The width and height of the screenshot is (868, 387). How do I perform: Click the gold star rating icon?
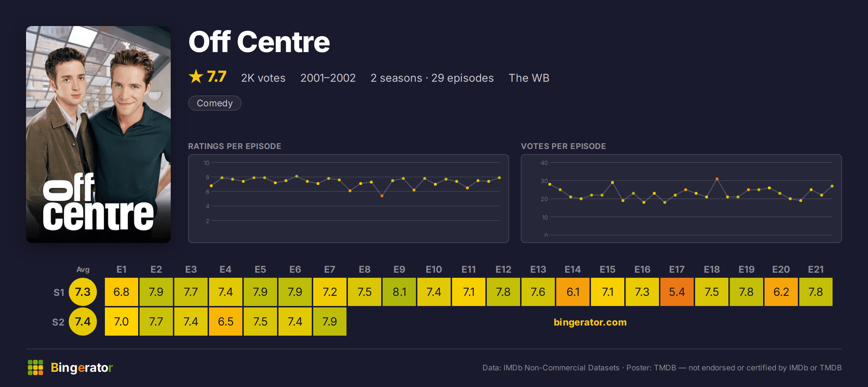point(196,76)
